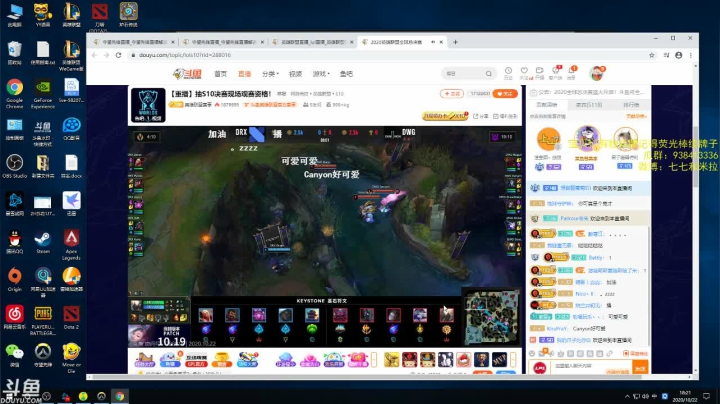Click the search magnifier icon

[489, 73]
